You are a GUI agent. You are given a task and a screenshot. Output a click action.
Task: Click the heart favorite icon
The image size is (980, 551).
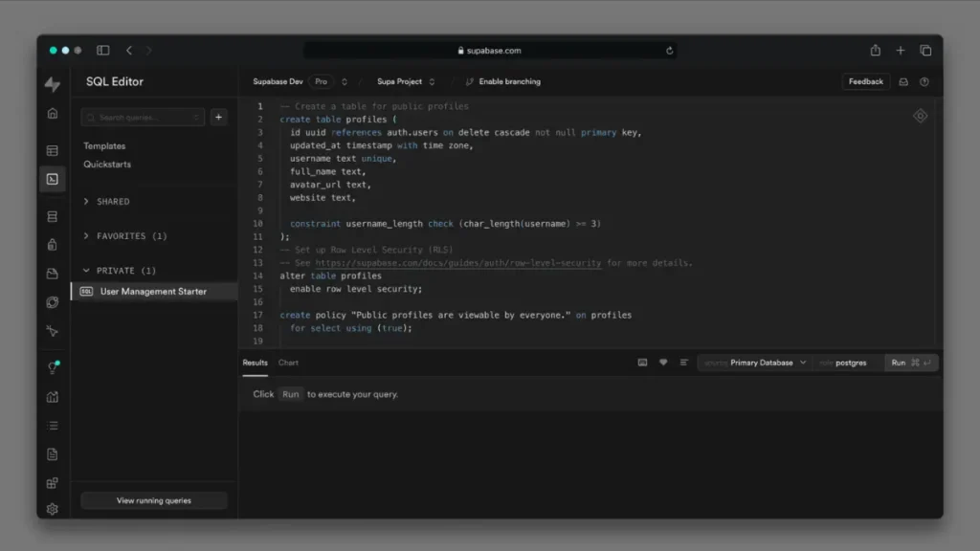coord(663,363)
